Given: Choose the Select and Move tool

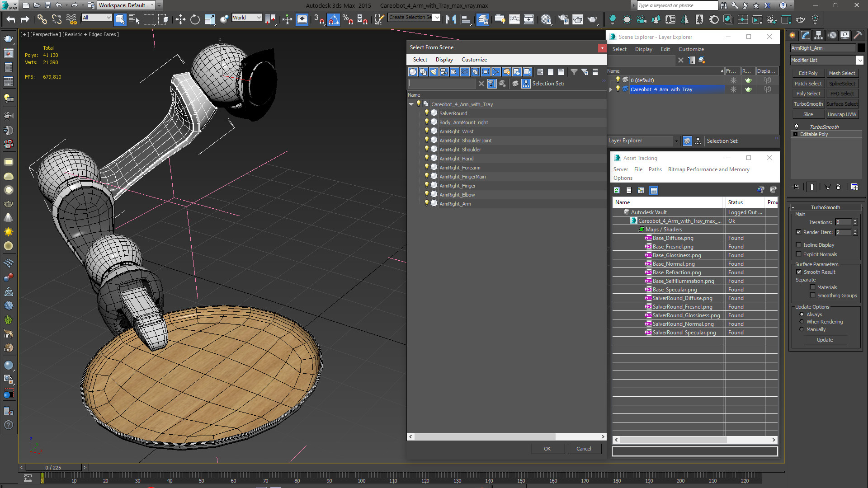Looking at the screenshot, I should click(180, 19).
